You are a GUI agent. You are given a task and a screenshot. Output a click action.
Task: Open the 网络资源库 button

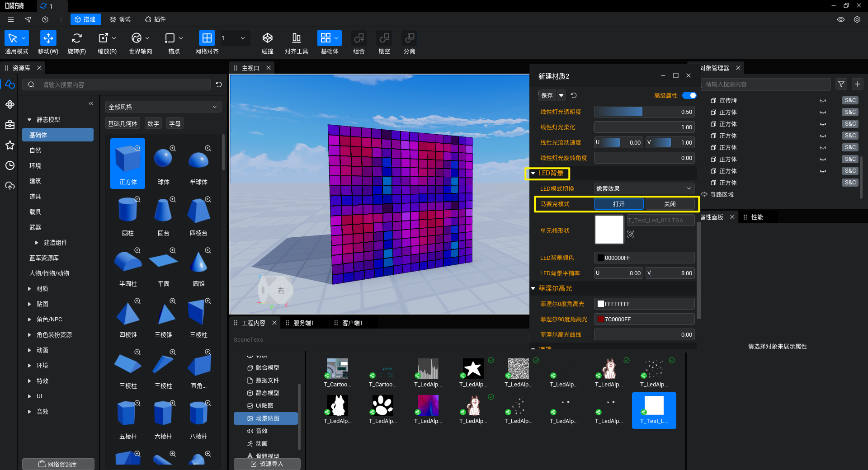click(x=58, y=464)
